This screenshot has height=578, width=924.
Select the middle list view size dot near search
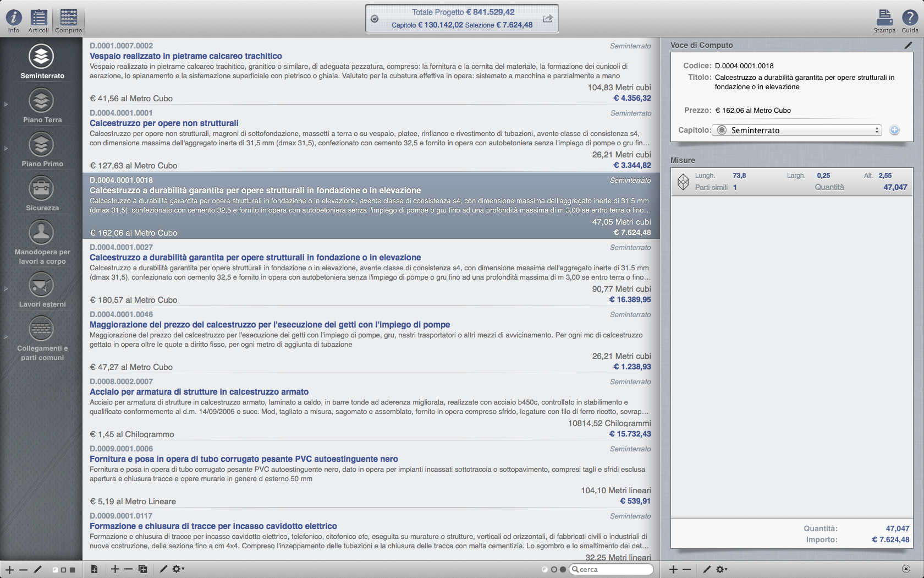(554, 570)
